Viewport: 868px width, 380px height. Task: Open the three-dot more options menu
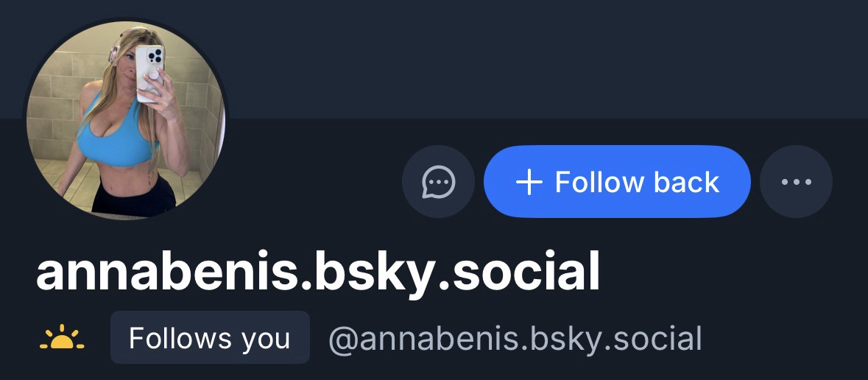(796, 181)
